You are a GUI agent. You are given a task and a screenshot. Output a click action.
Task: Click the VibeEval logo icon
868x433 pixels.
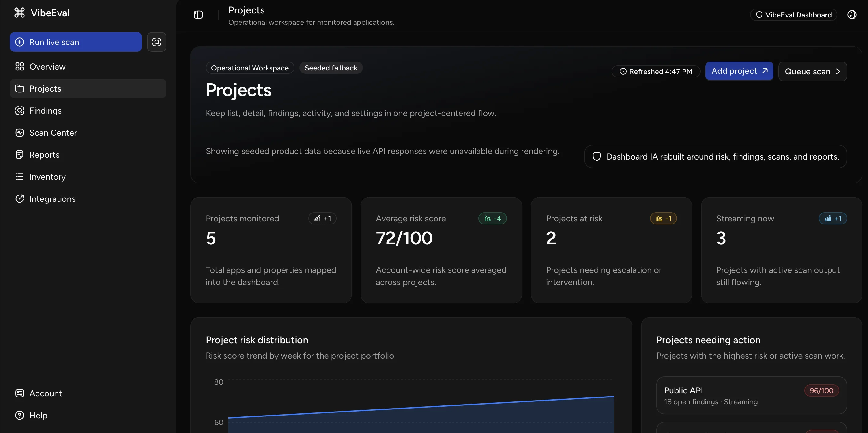click(20, 13)
